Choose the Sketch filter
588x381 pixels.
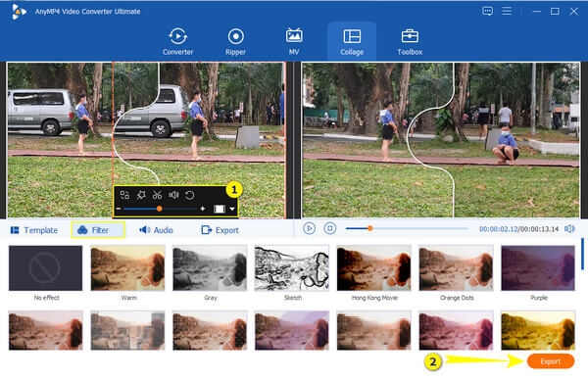click(292, 268)
